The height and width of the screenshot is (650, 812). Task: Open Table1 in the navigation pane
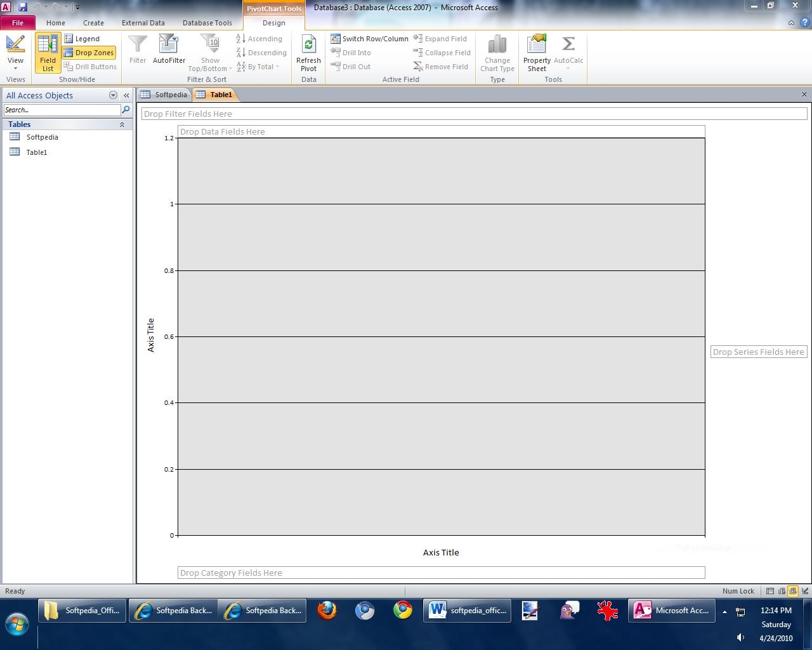[x=36, y=152]
